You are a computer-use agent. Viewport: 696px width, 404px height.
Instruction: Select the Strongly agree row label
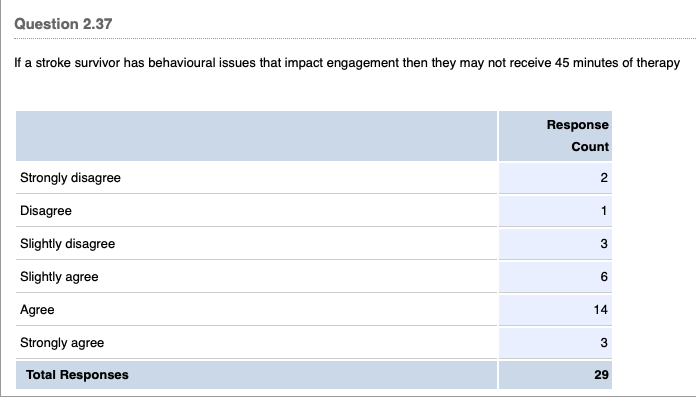pyautogui.click(x=62, y=343)
